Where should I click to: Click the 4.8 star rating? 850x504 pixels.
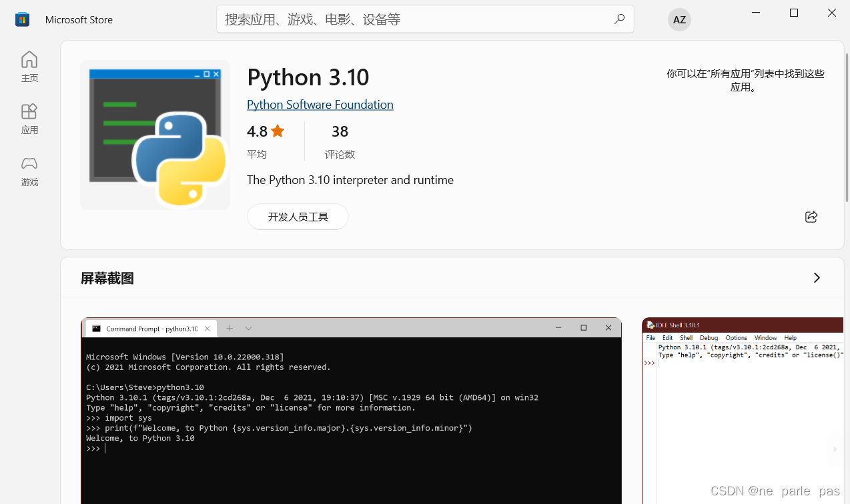coord(266,131)
